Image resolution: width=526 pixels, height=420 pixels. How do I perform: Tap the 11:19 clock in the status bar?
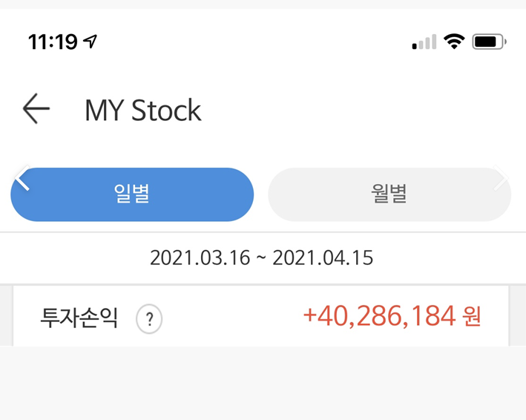tap(53, 42)
